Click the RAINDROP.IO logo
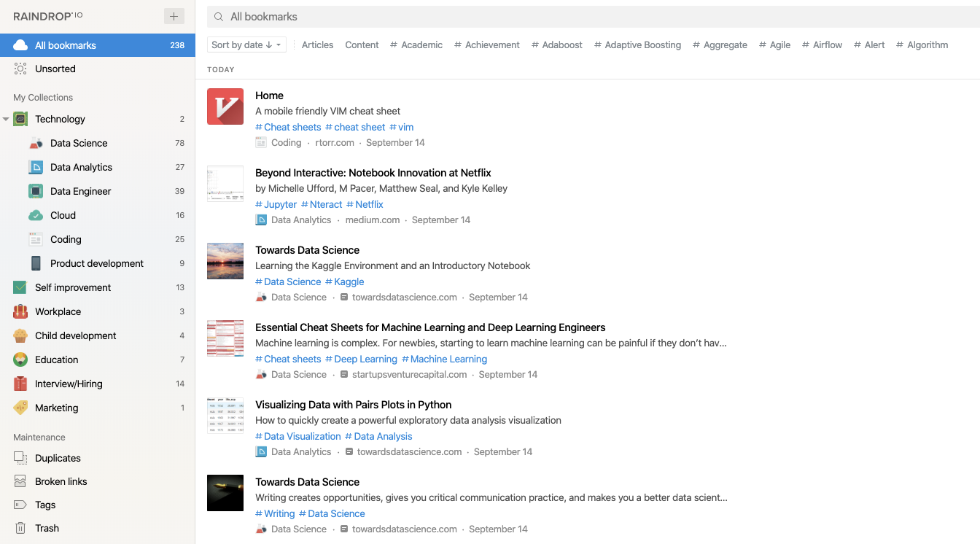980x544 pixels. 48,16
